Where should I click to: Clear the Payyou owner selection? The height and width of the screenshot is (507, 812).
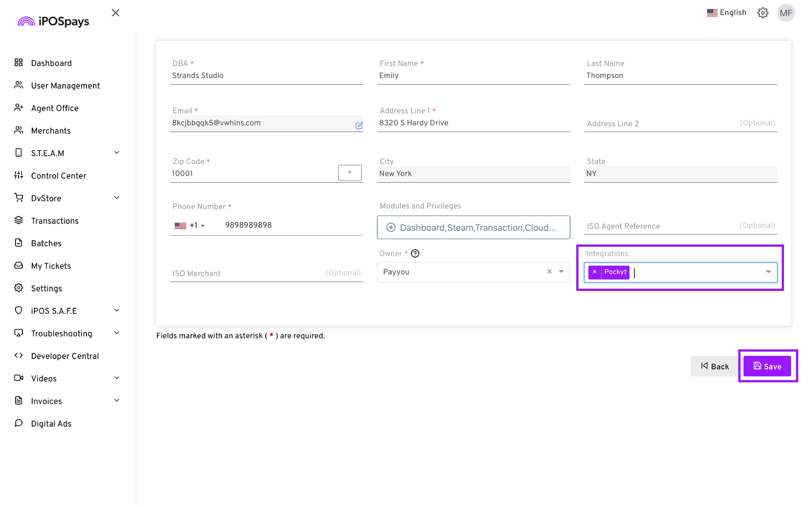549,272
